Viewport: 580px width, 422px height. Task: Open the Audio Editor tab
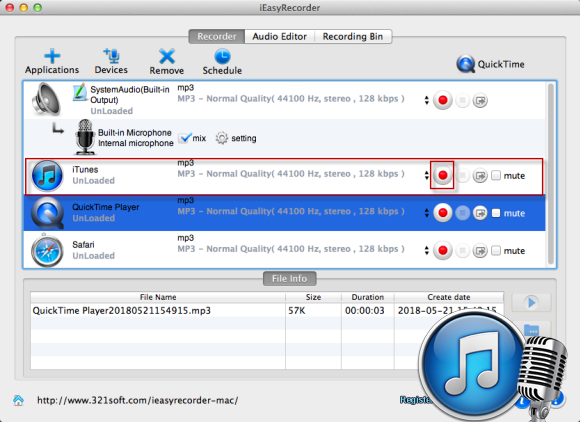click(280, 37)
